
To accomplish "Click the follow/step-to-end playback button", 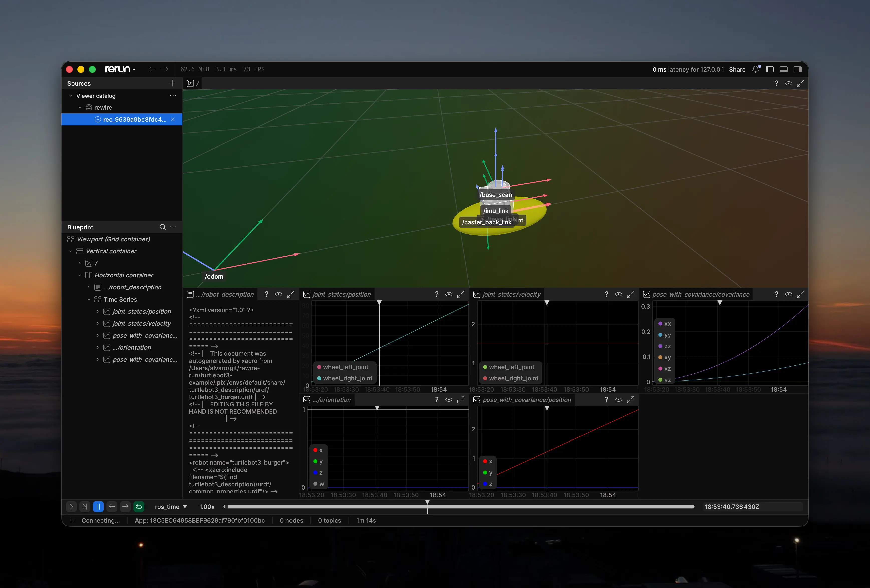I will pyautogui.click(x=85, y=506).
